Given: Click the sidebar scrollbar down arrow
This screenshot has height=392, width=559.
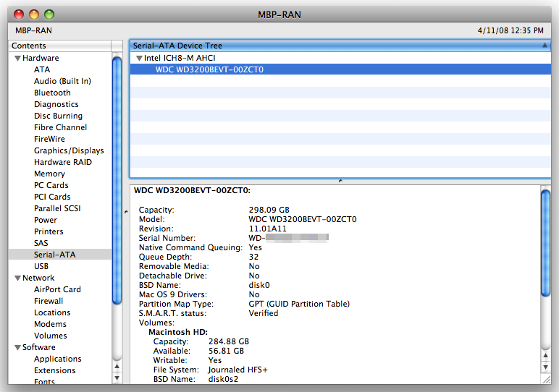Looking at the screenshot, I should 117,378.
